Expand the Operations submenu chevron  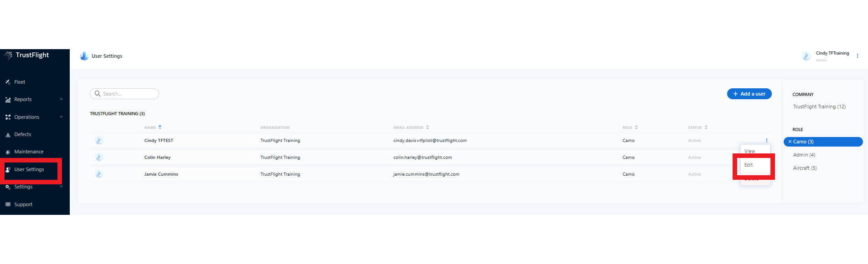click(x=61, y=117)
